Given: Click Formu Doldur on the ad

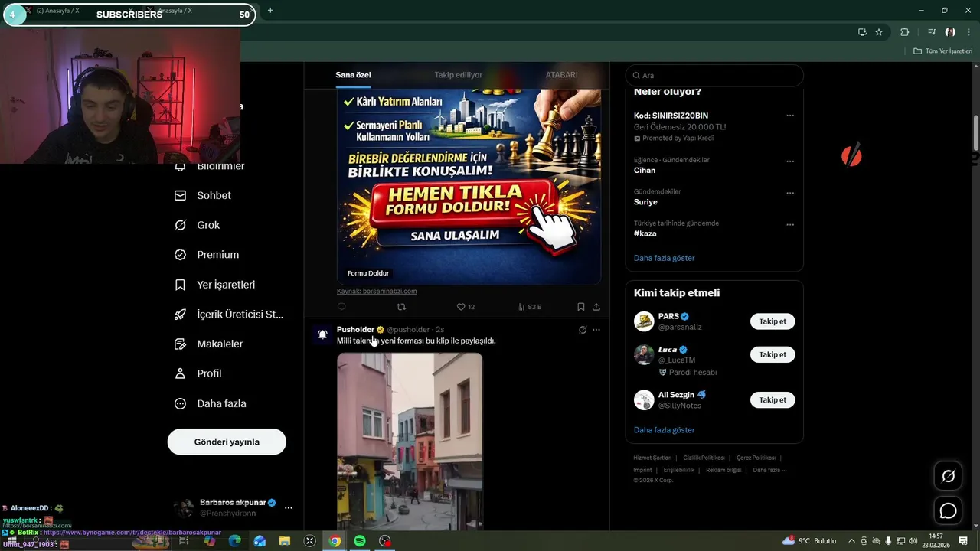Looking at the screenshot, I should pyautogui.click(x=368, y=273).
